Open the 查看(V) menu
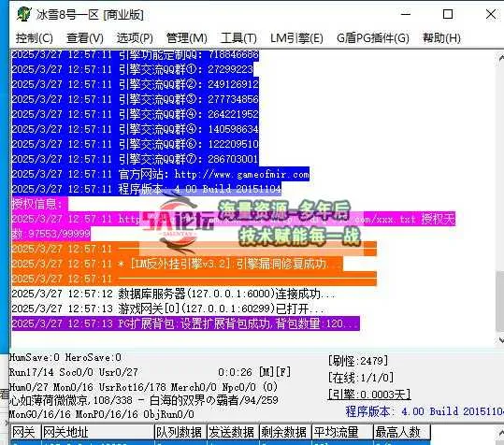 pos(85,38)
